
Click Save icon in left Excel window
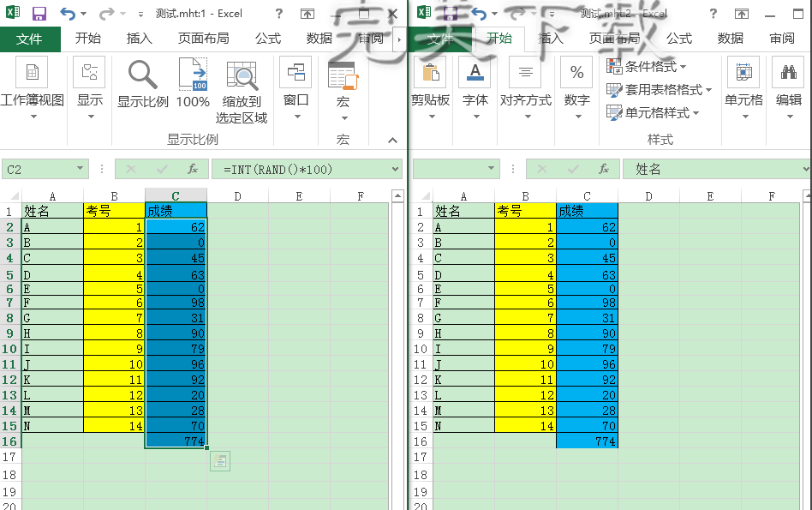click(x=39, y=14)
